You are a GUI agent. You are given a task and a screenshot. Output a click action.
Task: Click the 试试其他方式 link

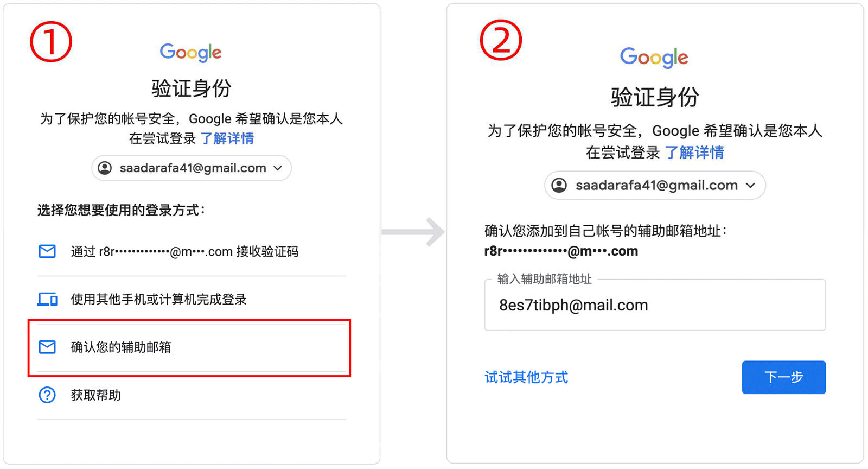[526, 377]
